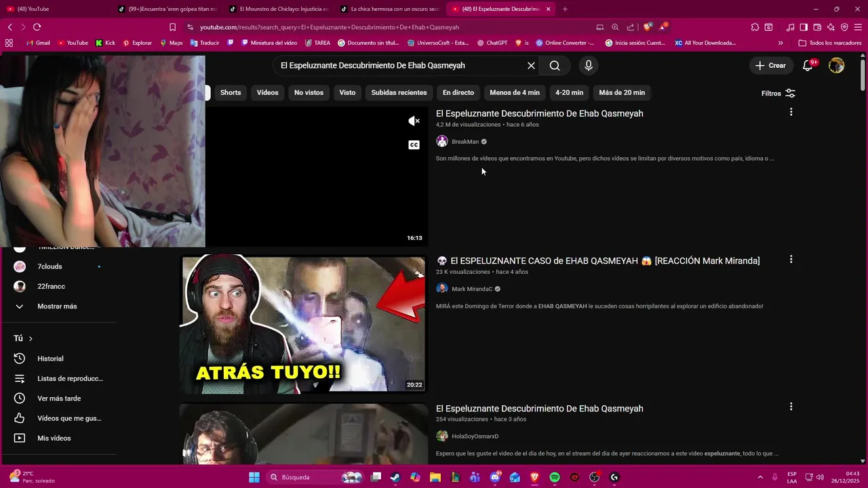
Task: Open Spotify from the Windows taskbar
Action: click(x=554, y=477)
